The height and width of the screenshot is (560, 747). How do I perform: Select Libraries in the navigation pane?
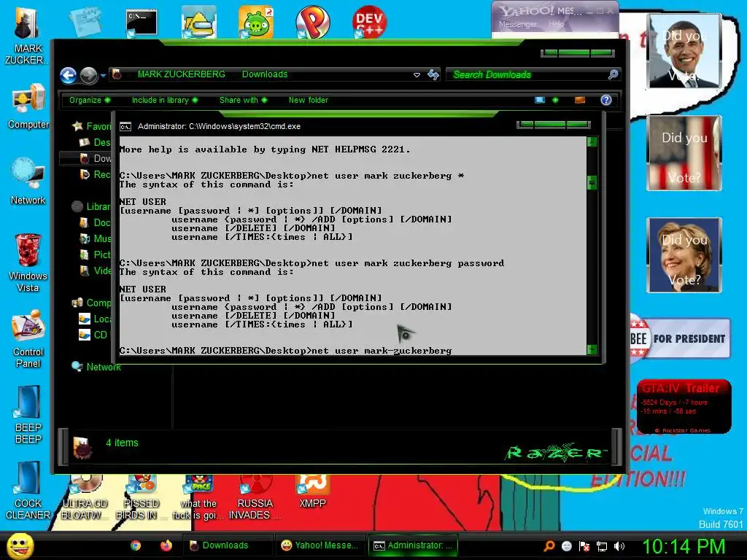click(x=91, y=206)
